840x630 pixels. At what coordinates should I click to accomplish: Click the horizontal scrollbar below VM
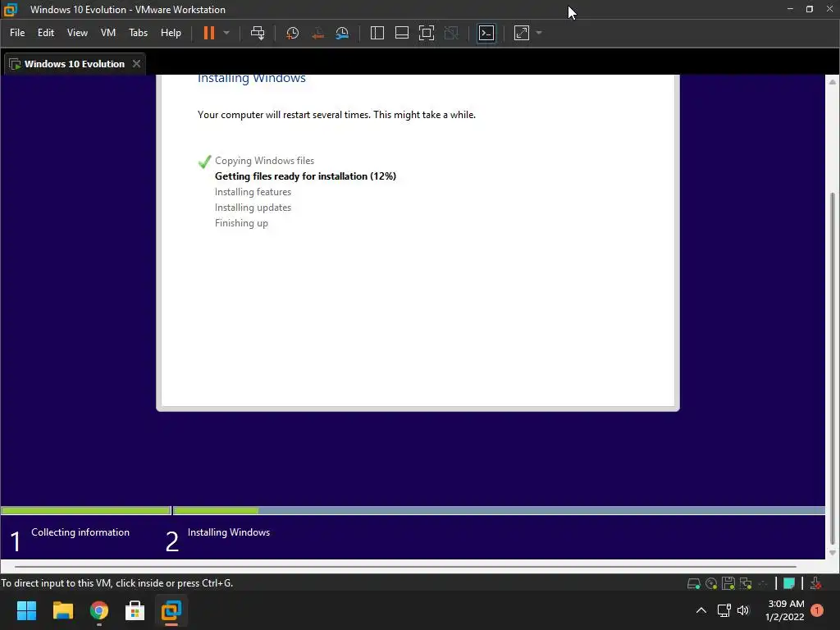coord(405,566)
